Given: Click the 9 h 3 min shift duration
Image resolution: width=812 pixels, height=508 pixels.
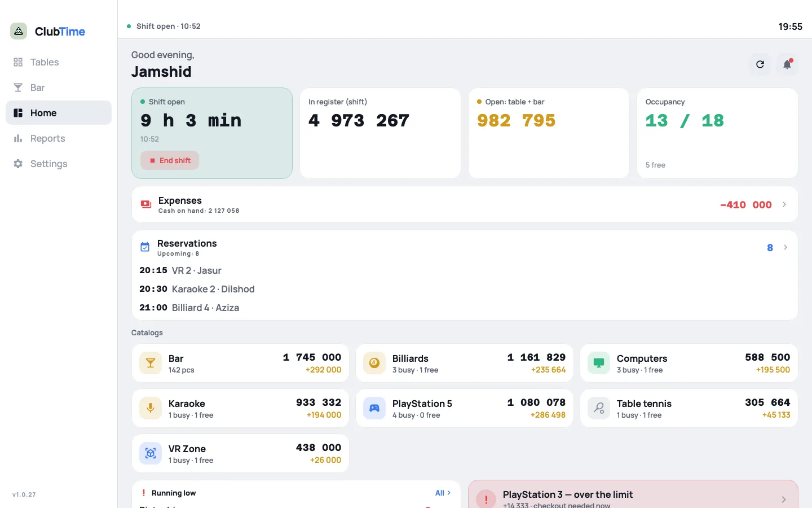Looking at the screenshot, I should 191,121.
